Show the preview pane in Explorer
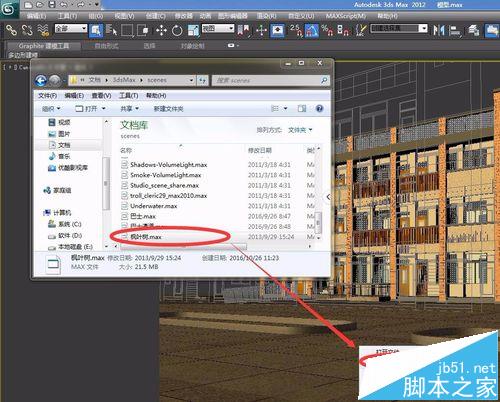500x402 pixels. (302, 109)
